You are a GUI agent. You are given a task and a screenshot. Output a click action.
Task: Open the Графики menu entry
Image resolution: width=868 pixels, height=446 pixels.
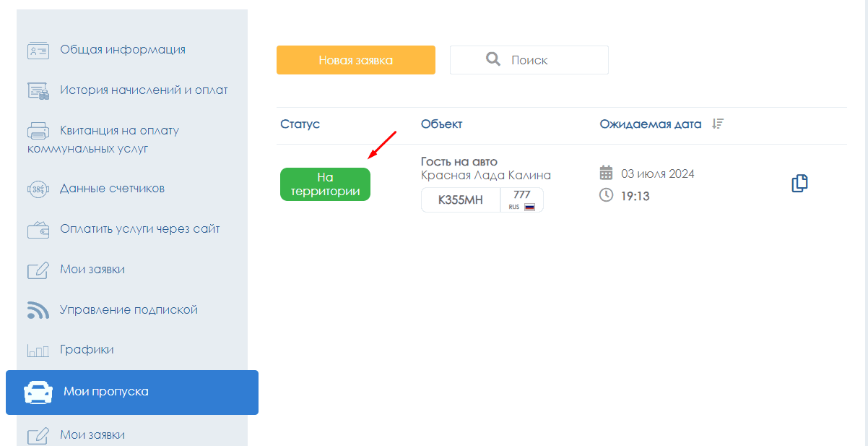pyautogui.click(x=87, y=350)
